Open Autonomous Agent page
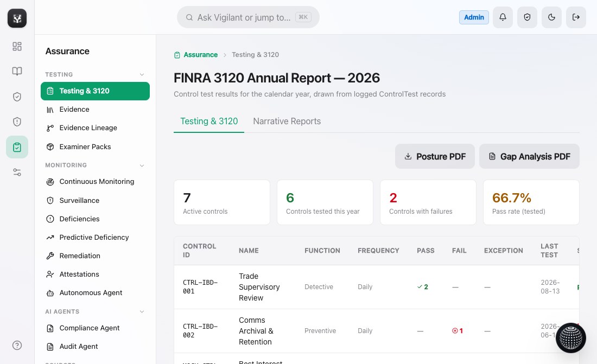Viewport: 597px width, 364px height. (95, 293)
